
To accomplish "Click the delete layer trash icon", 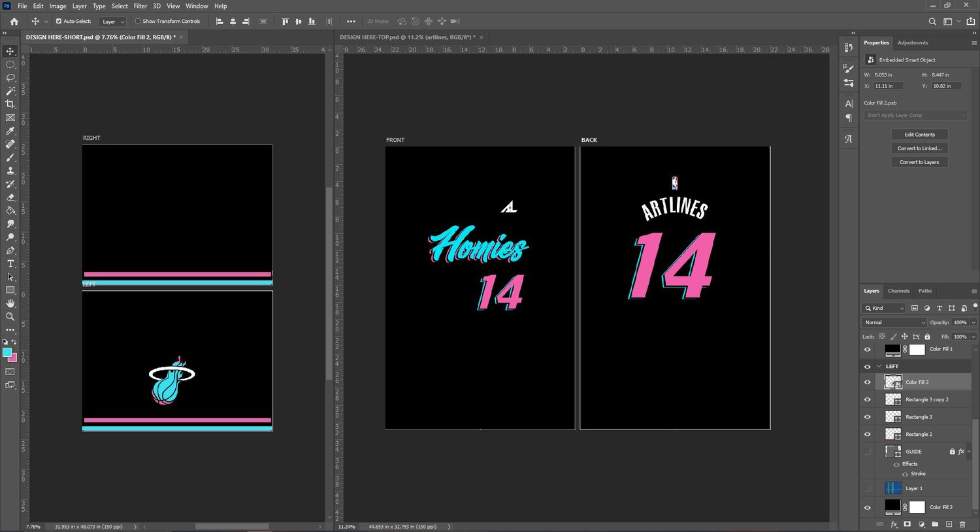I will [x=962, y=524].
